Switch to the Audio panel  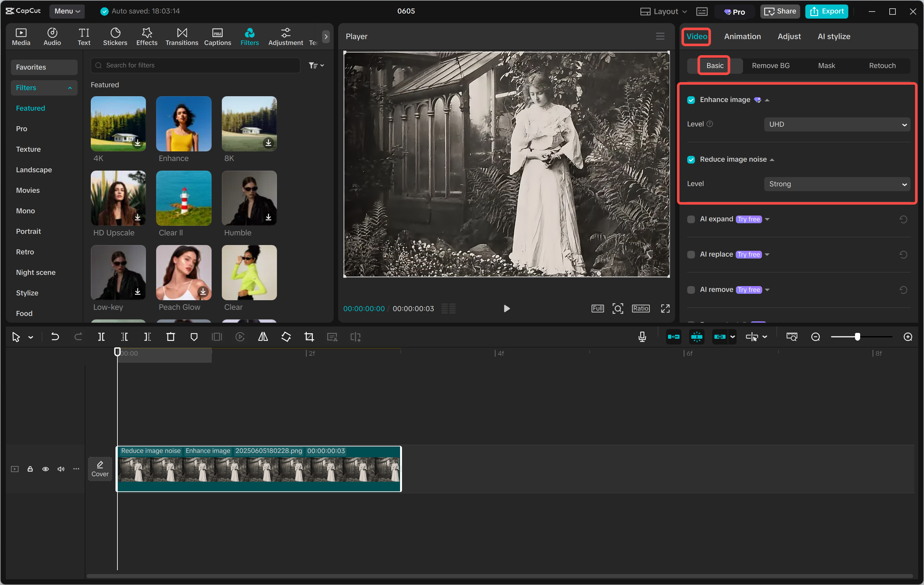tap(52, 37)
